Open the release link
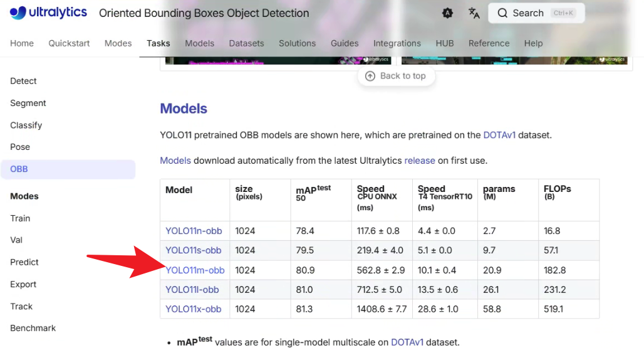The height and width of the screenshot is (350, 644). pyautogui.click(x=419, y=161)
